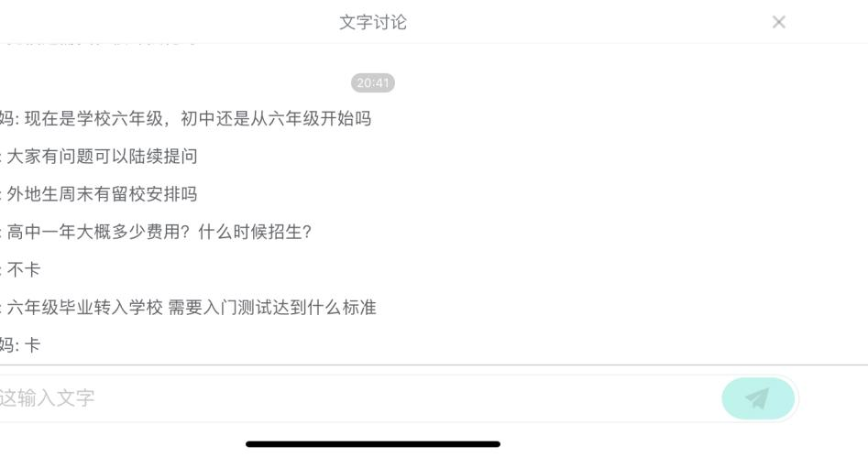Viewport: 868px width, 457px height.
Task: Select the message 六年级毕业转入学校
Action: point(84,307)
